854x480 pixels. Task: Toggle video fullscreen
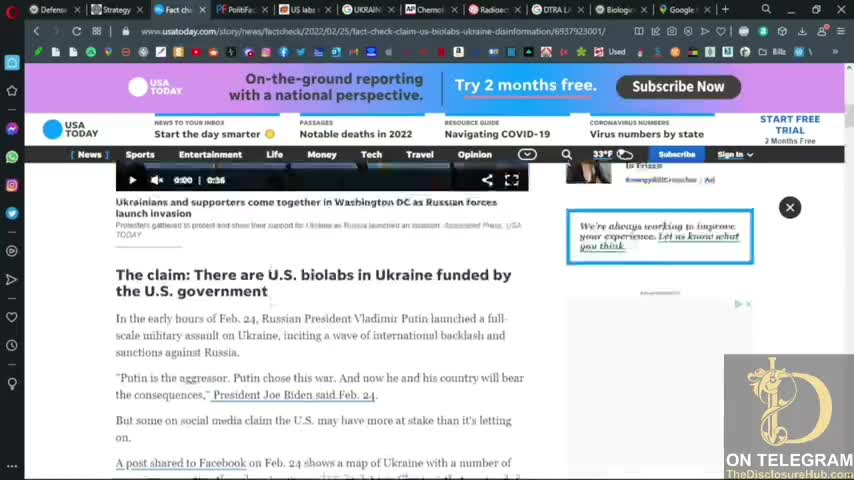511,180
